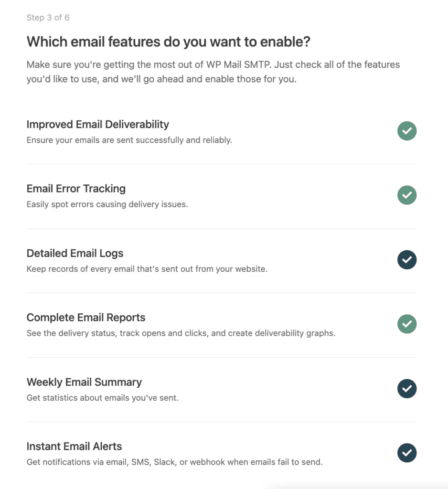Click the Improved Email Deliverability feature title
This screenshot has height=489, width=448.
click(x=97, y=124)
